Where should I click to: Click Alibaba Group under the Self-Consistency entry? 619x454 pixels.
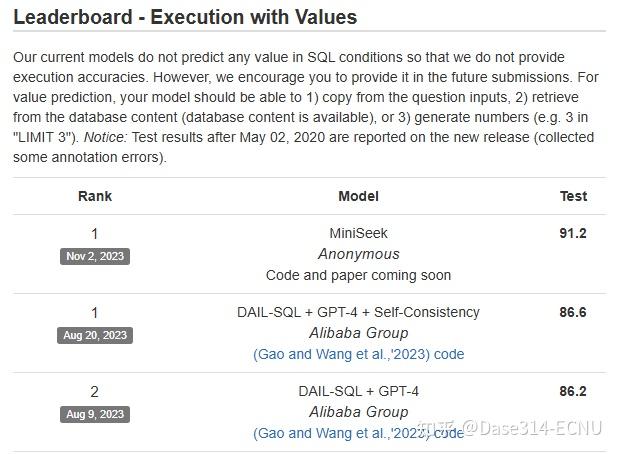tap(358, 333)
